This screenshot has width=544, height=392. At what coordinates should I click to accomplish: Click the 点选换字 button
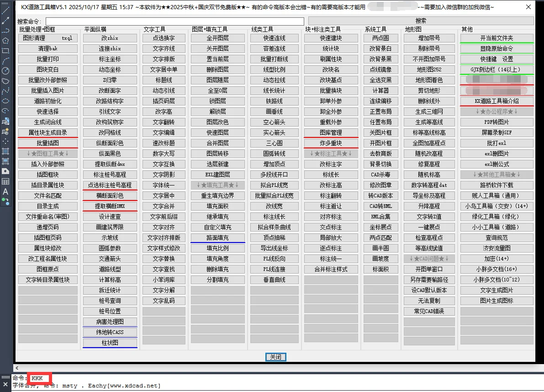[x=164, y=38]
